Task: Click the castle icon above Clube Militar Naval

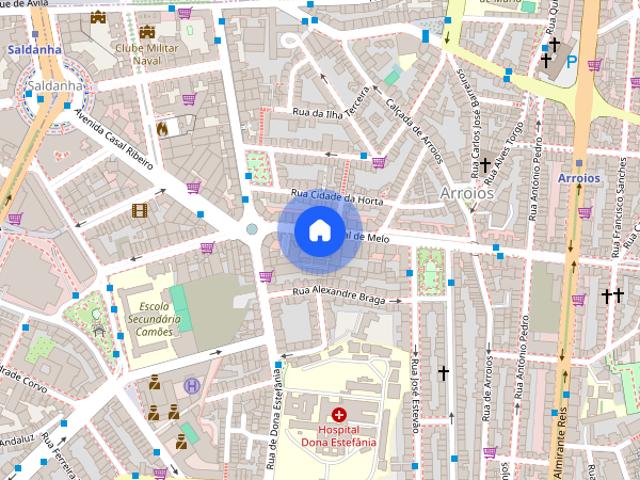Action: point(147,31)
